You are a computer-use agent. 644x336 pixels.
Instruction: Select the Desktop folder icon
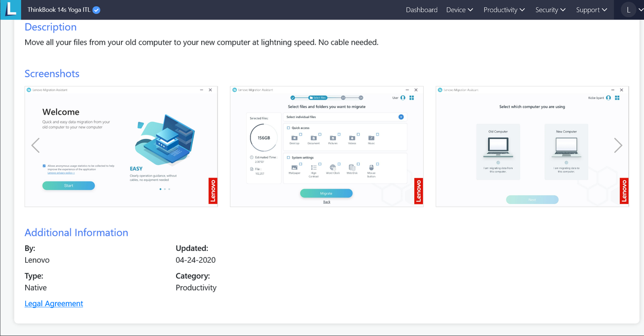pyautogui.click(x=294, y=138)
